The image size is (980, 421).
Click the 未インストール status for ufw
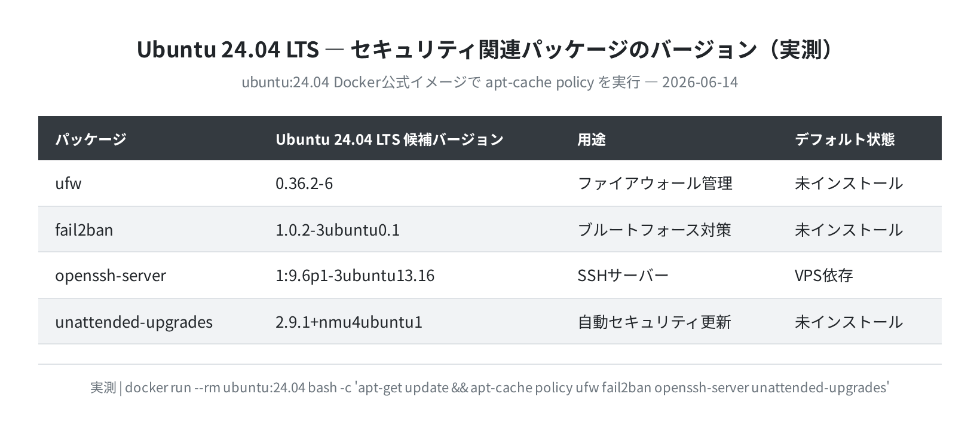click(849, 183)
